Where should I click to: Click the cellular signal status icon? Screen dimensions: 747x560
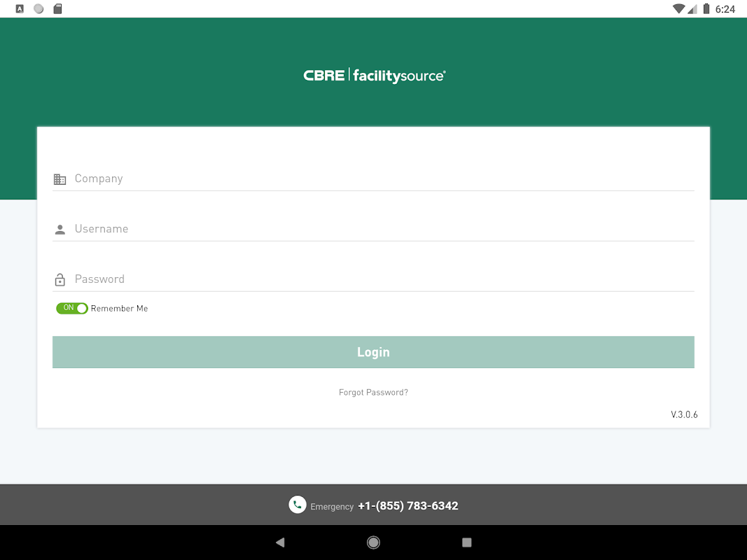692,8
